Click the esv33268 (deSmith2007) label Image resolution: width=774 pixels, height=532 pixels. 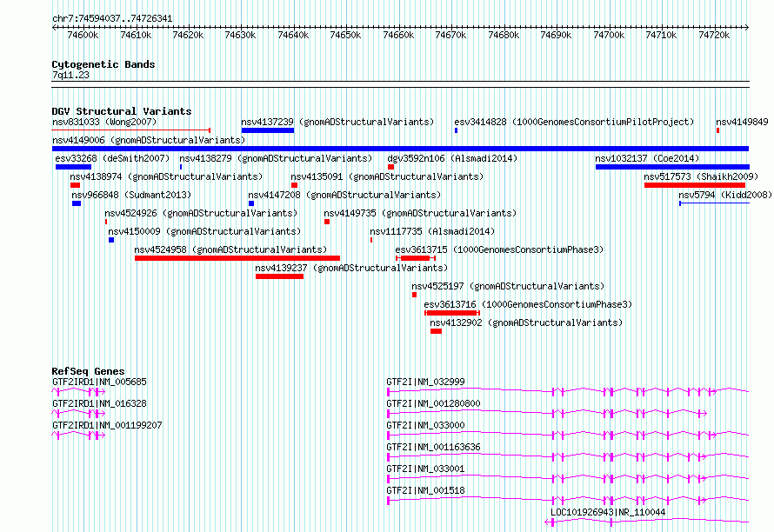click(x=112, y=158)
